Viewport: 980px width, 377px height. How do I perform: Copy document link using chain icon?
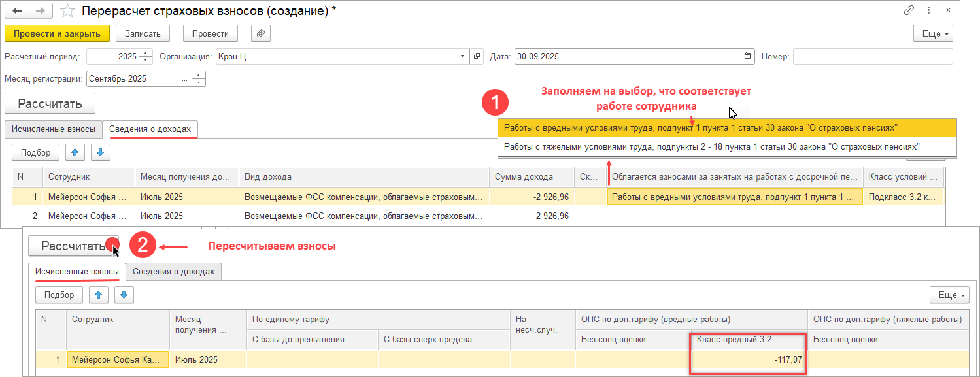pos(909,10)
